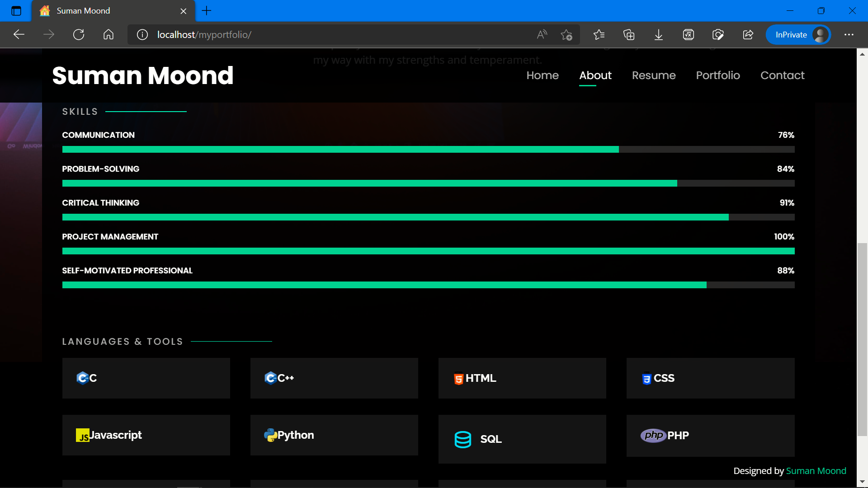The height and width of the screenshot is (488, 868).
Task: Open the Favorites list icon
Action: point(599,35)
